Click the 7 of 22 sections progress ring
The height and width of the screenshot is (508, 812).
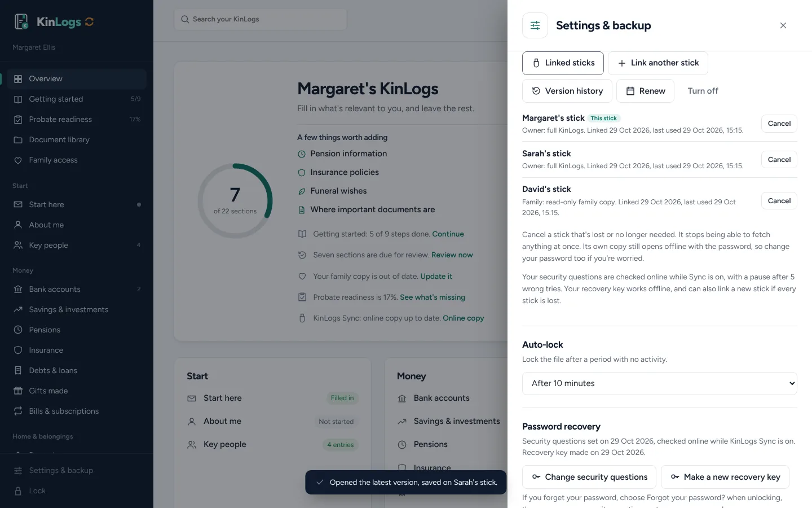click(x=235, y=201)
